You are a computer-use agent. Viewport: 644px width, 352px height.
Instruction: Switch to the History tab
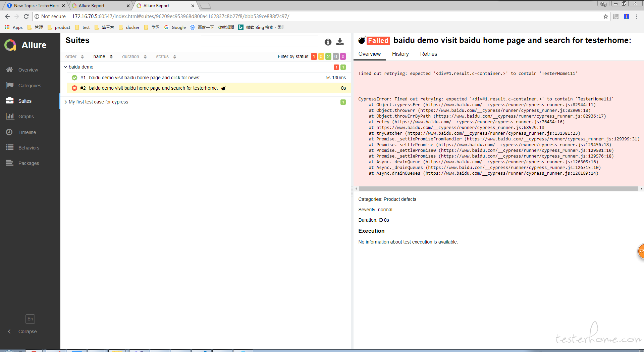pos(400,54)
